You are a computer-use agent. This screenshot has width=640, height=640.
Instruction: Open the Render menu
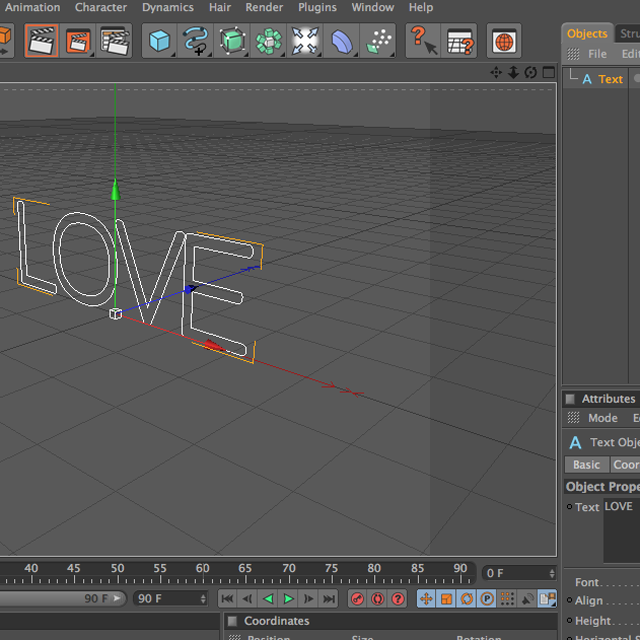coord(264,7)
